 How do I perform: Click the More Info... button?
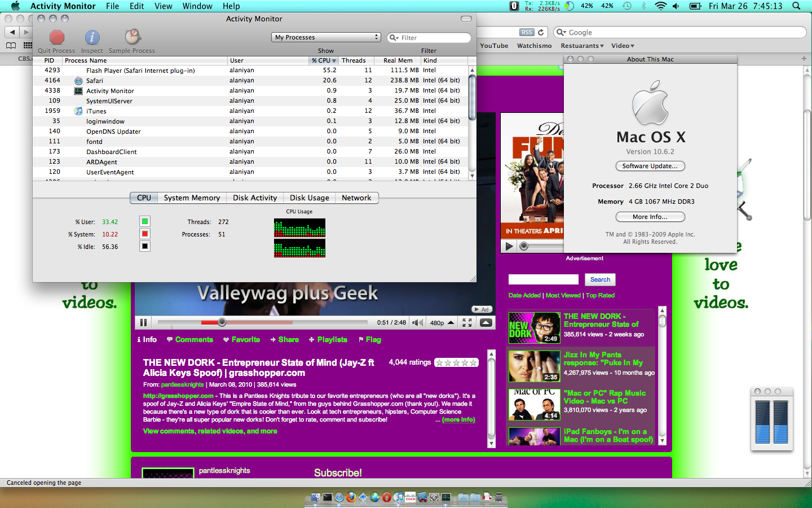650,217
